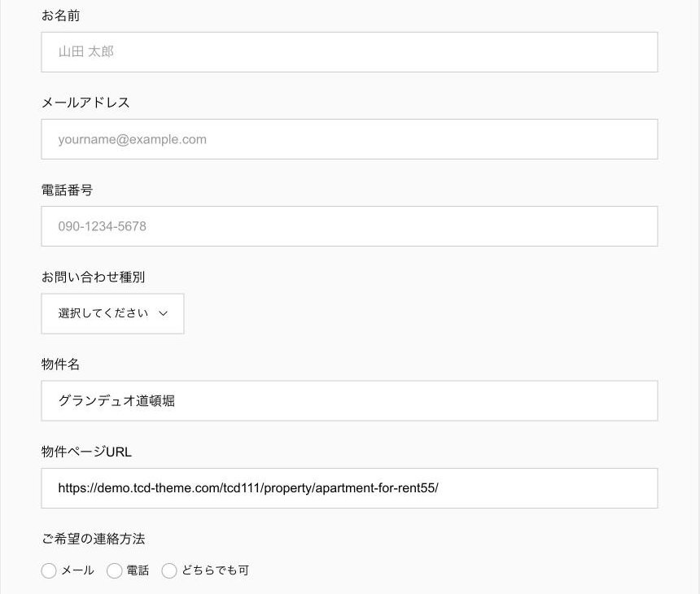
Task: Click the 電話番号 phone number field
Action: coord(349,226)
